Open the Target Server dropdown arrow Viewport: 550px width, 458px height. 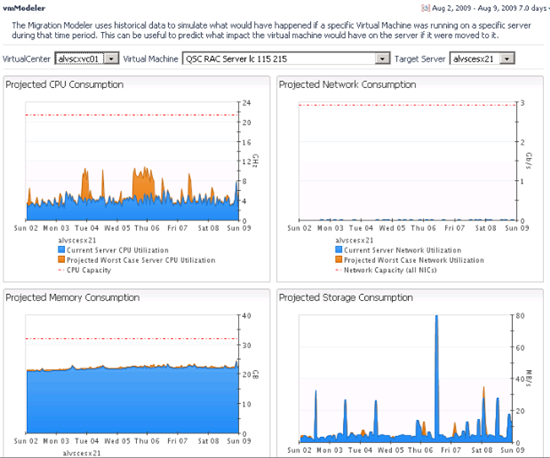click(507, 59)
